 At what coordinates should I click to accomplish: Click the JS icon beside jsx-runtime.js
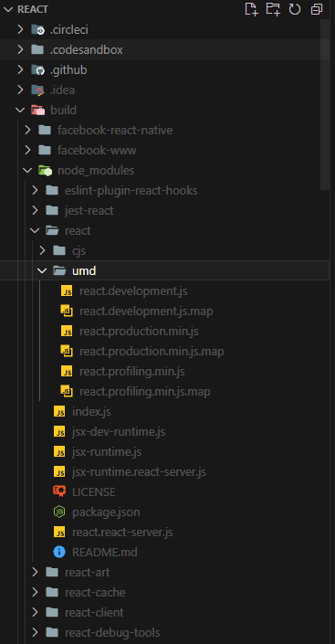(x=59, y=452)
